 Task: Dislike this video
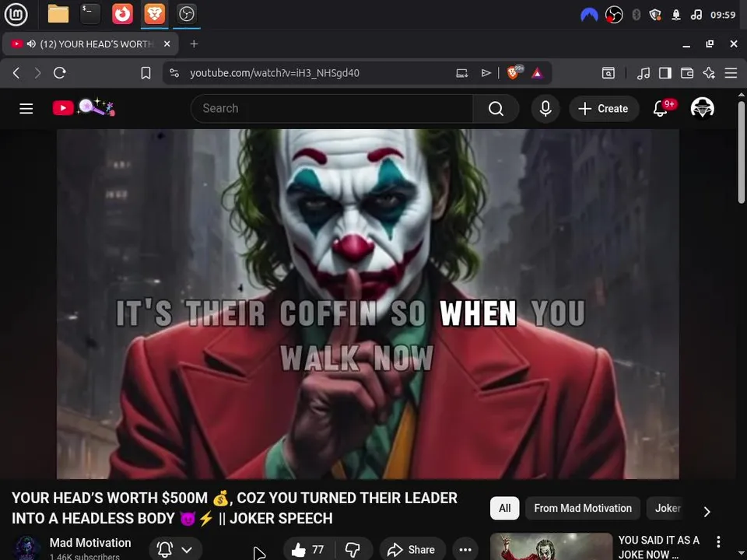(x=353, y=550)
